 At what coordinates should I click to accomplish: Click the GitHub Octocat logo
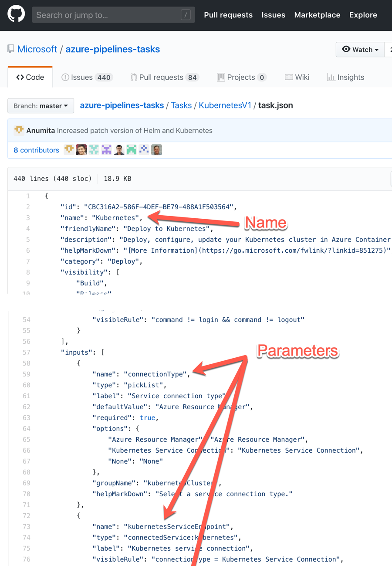pyautogui.click(x=16, y=14)
